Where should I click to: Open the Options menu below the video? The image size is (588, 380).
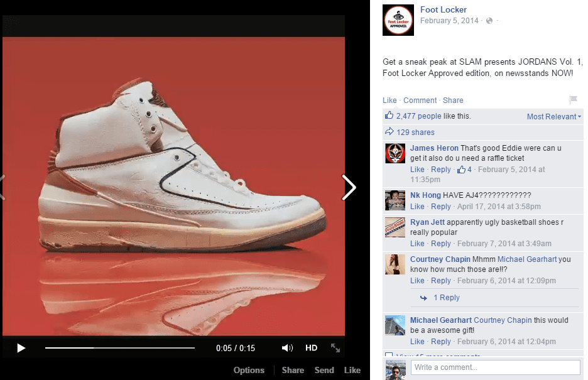point(249,370)
